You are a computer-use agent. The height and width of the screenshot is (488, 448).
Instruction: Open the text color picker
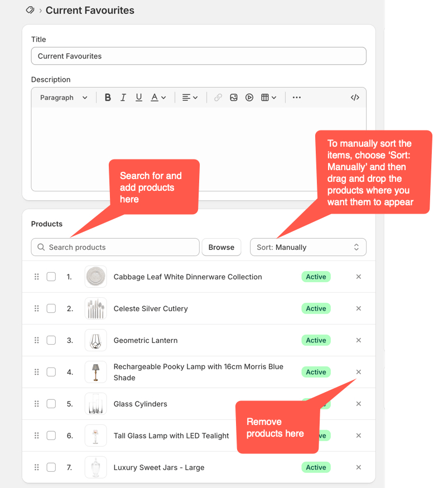[x=157, y=97]
